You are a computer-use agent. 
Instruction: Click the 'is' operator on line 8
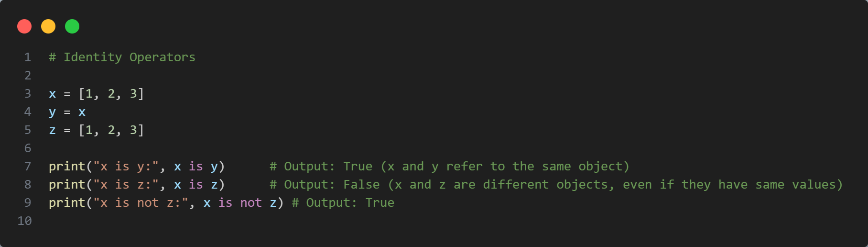click(x=196, y=185)
